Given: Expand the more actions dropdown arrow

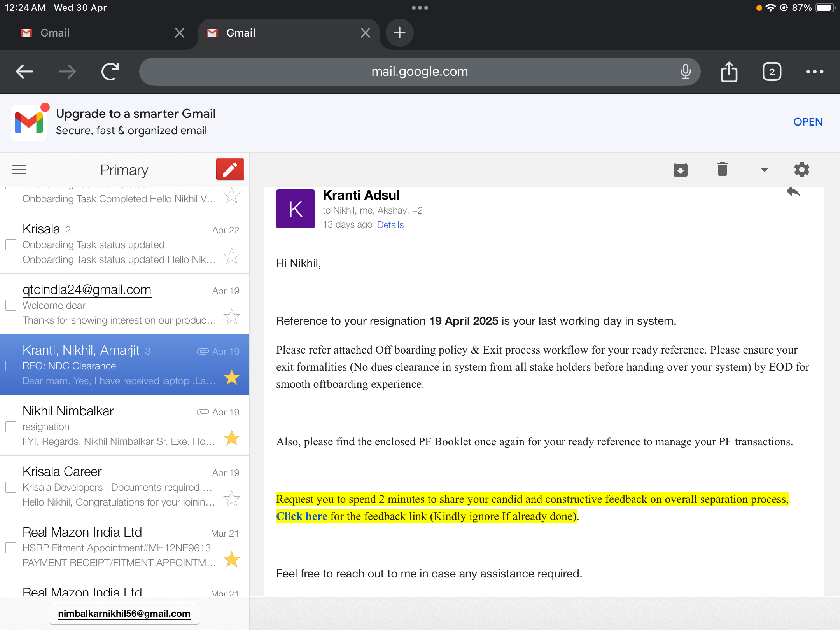Looking at the screenshot, I should (764, 170).
